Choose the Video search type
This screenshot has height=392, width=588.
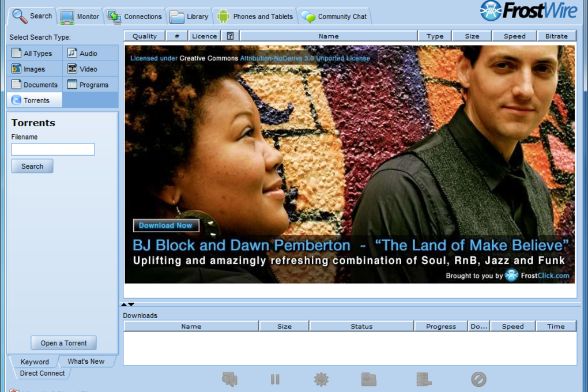point(91,69)
